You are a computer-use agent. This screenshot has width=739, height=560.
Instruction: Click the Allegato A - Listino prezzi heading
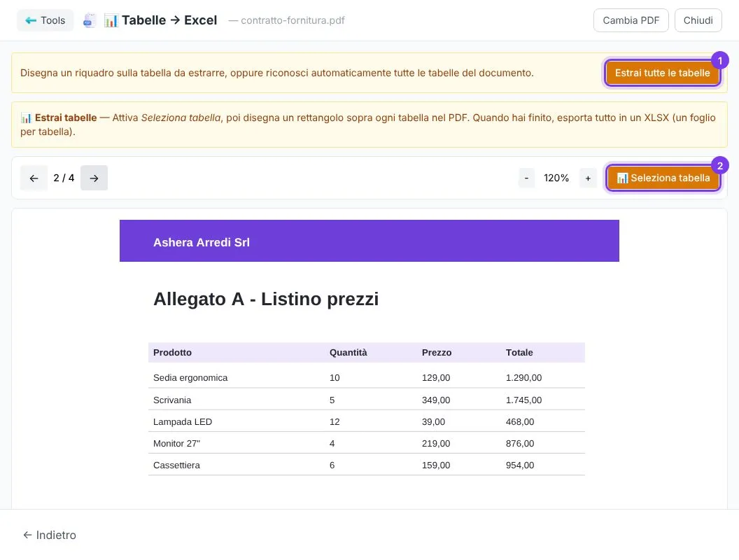pos(266,299)
